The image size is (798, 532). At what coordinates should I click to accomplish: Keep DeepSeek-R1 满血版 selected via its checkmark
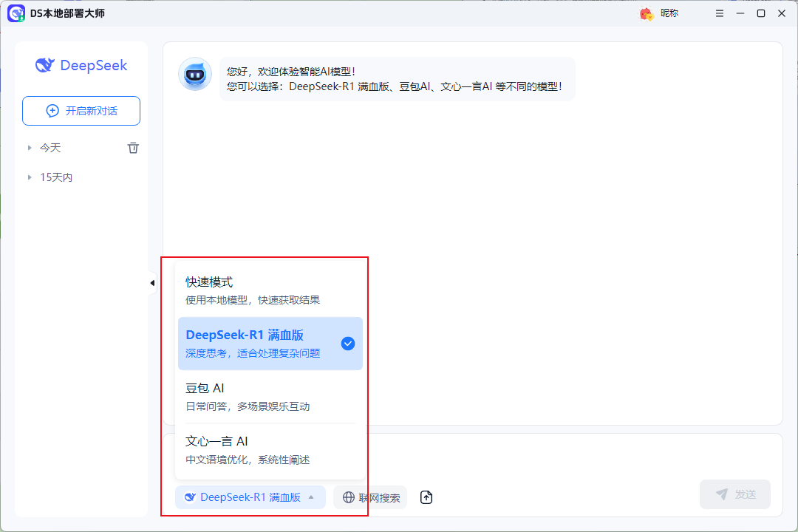[347, 343]
